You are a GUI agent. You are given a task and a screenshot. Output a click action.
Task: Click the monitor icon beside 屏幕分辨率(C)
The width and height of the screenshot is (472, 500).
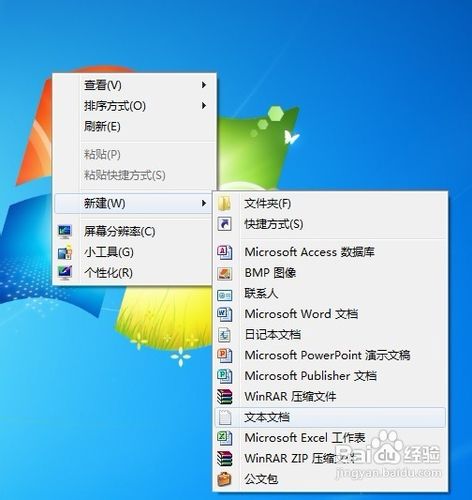(x=65, y=231)
